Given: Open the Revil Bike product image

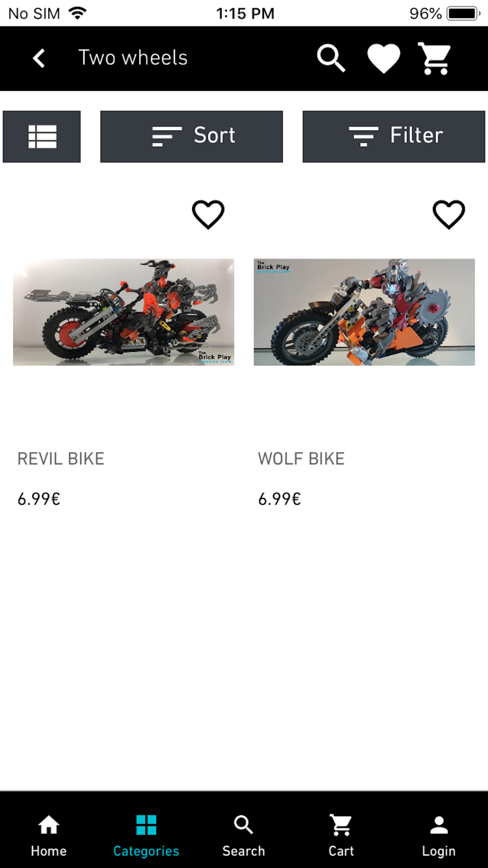Looking at the screenshot, I should (x=123, y=312).
